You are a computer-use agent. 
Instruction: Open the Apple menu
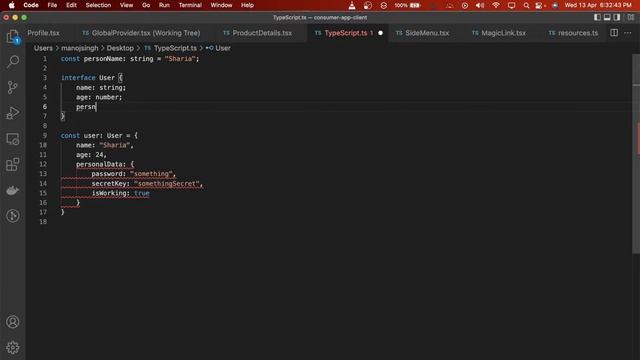11,5
